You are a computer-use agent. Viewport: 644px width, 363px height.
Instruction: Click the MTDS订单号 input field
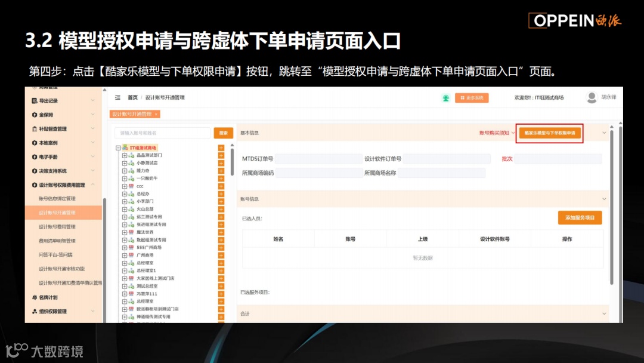[318, 159]
